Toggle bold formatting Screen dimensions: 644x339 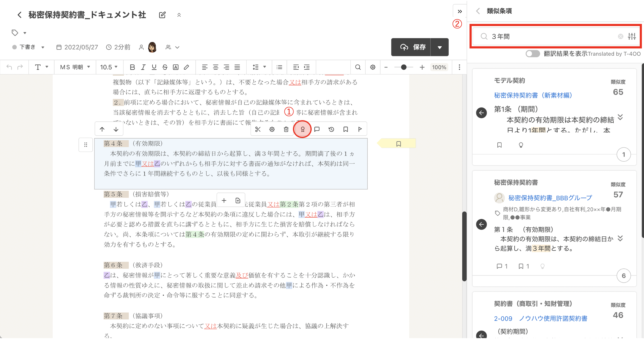(x=132, y=67)
